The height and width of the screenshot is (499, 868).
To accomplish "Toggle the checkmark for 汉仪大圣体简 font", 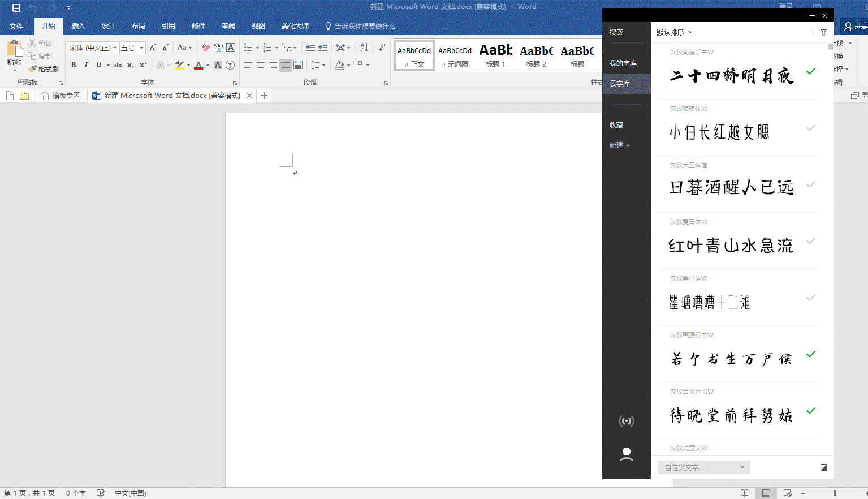I will [811, 184].
